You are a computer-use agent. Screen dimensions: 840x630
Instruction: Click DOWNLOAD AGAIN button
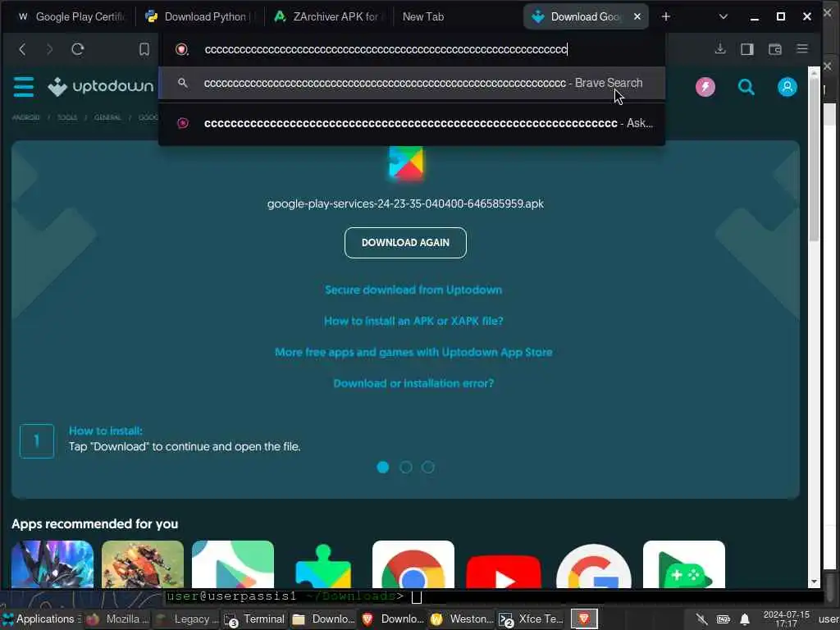(x=405, y=243)
